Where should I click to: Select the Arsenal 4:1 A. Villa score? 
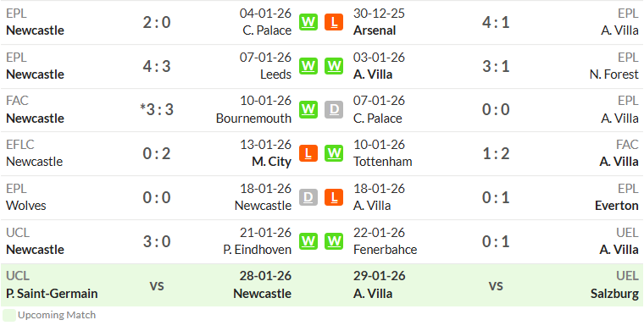[496, 22]
